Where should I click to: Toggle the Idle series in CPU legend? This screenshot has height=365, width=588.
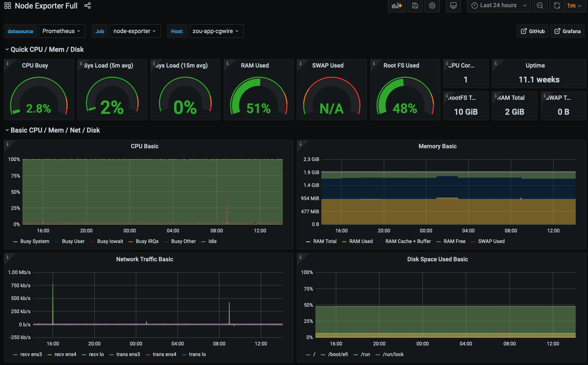212,241
